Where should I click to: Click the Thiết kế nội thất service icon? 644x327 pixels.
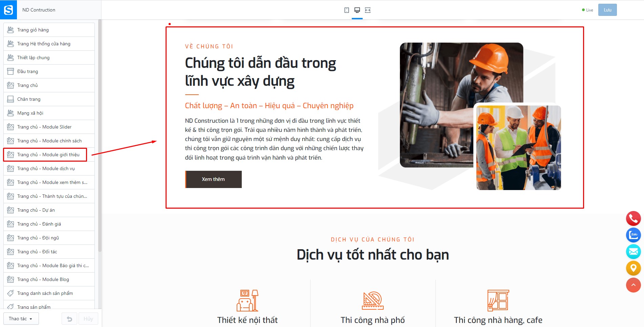pyautogui.click(x=248, y=300)
